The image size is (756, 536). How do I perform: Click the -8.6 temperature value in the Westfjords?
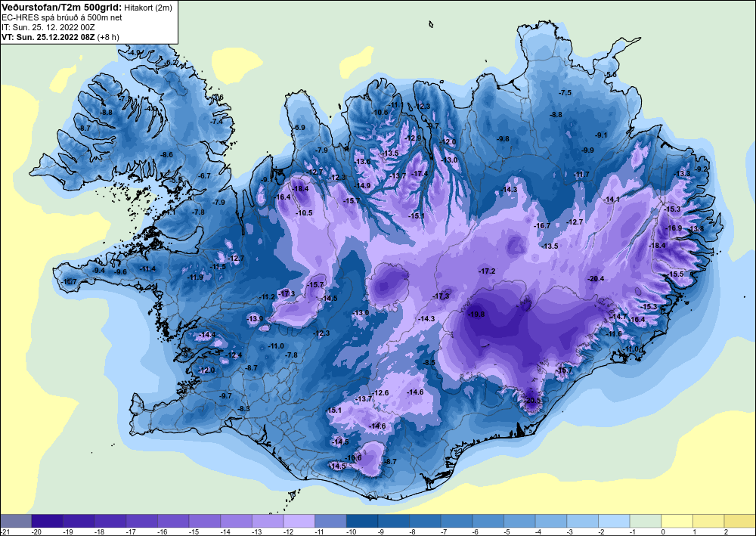tap(166, 155)
